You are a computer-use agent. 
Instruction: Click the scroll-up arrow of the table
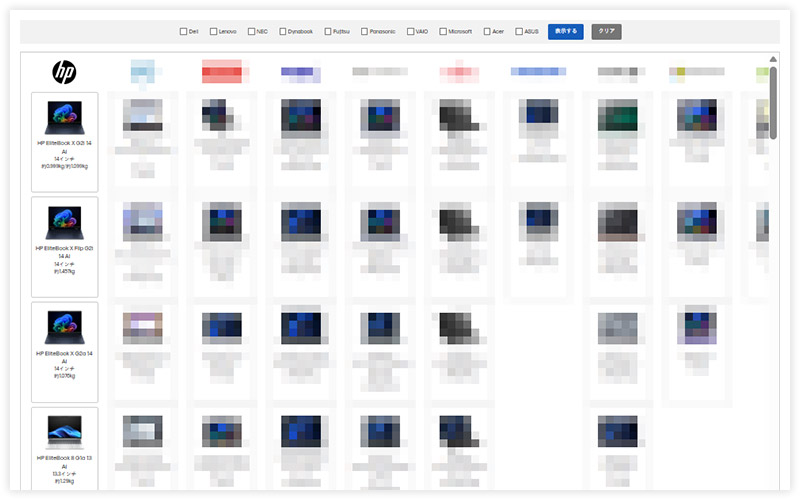[x=773, y=59]
